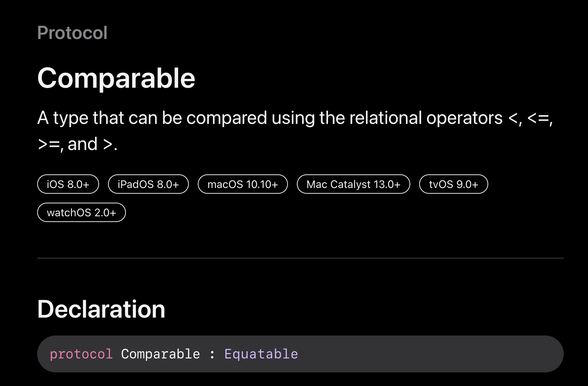Click the horizontal divider above Declaration
588x386 pixels.
coord(300,258)
